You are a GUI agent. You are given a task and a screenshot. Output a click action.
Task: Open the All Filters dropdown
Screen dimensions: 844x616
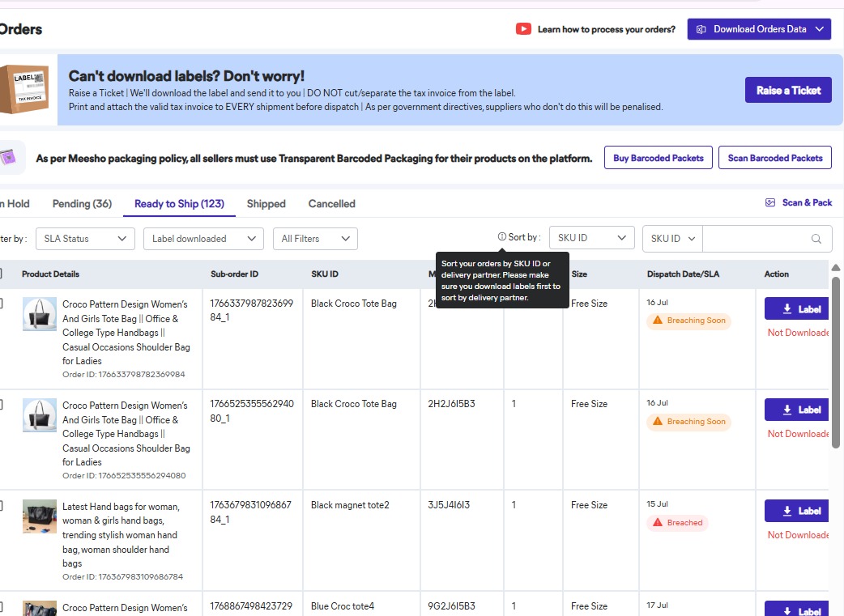315,239
